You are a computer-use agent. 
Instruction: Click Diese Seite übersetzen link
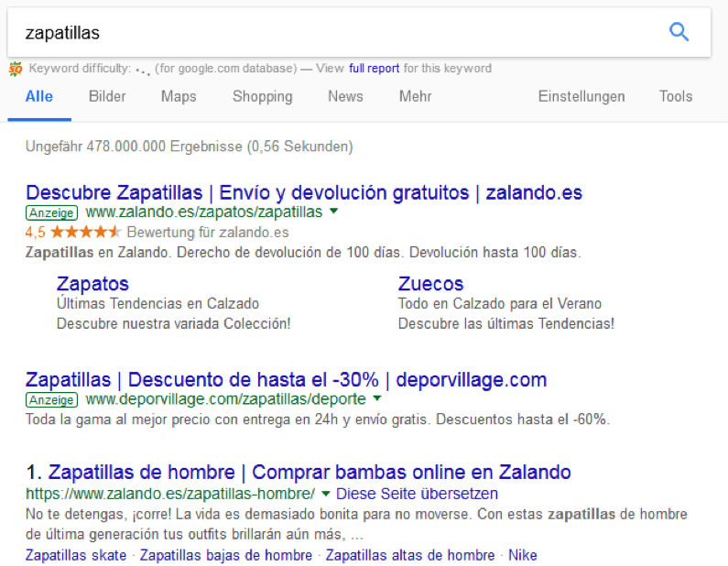click(417, 494)
